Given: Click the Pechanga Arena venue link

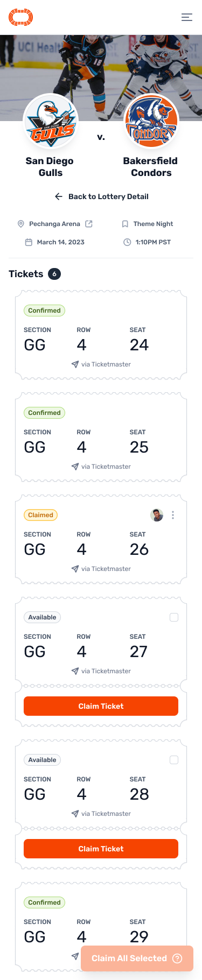Looking at the screenshot, I should click(x=54, y=224).
